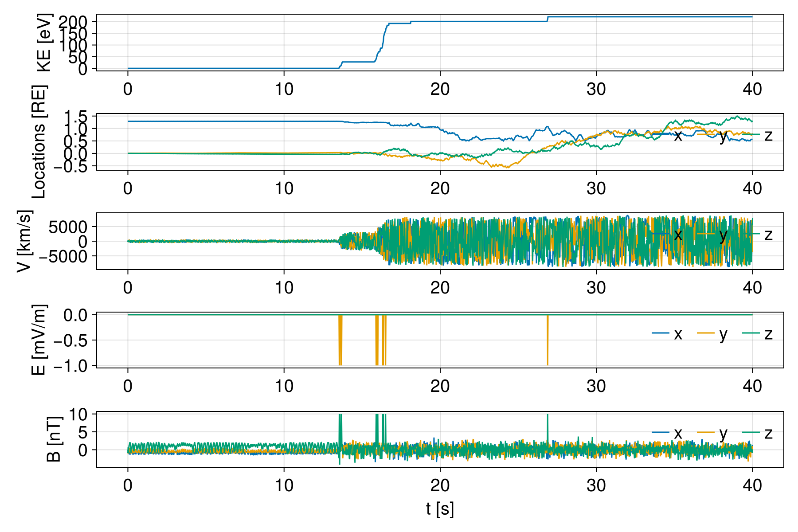Click the 40 tick below the B-field panel
Viewport: 798px width, 532px height.
pos(752,485)
